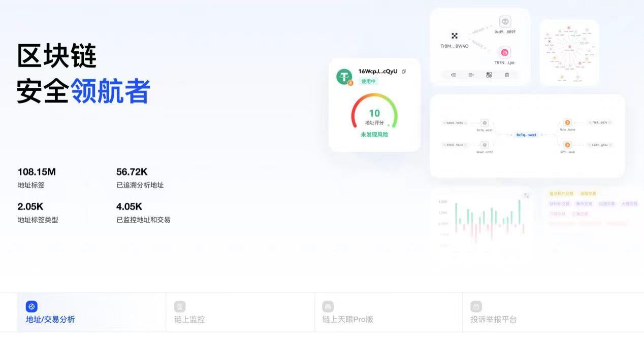Viewport: 644px width, 342px height.
Task: Click the 地址评分 gauge showing 10
Action: pos(374,111)
